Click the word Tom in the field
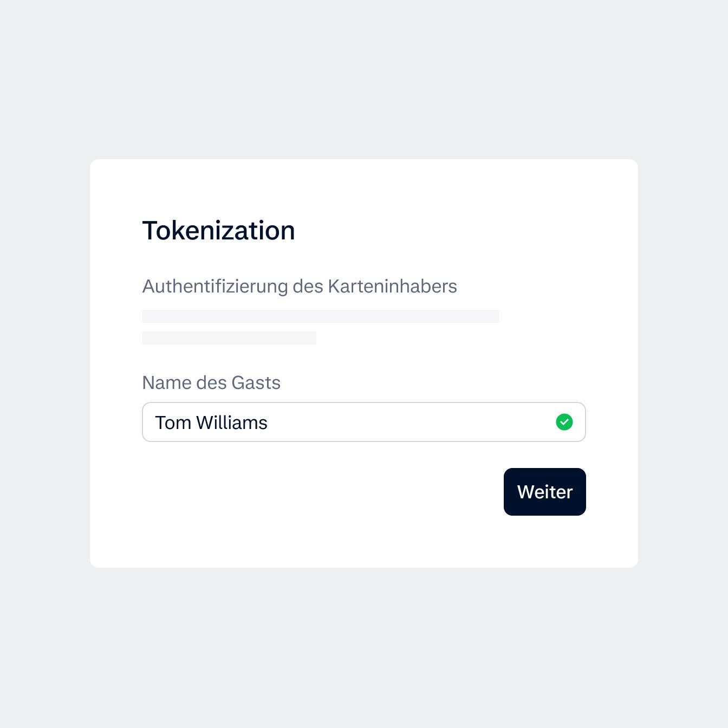The height and width of the screenshot is (728, 728). tap(173, 422)
